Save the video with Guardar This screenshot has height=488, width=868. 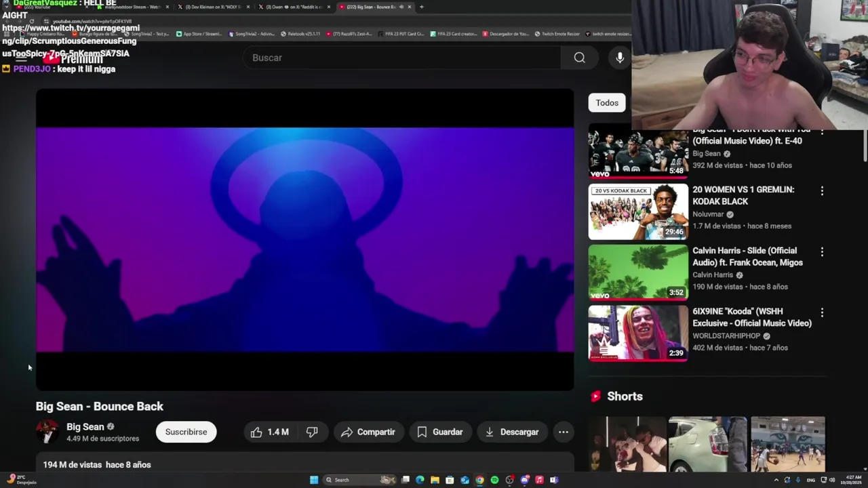click(440, 432)
